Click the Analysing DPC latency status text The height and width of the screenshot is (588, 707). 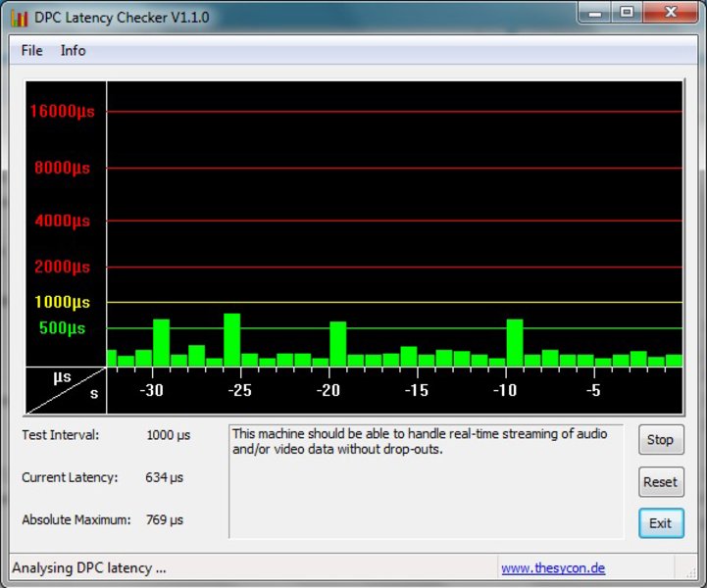click(x=89, y=568)
